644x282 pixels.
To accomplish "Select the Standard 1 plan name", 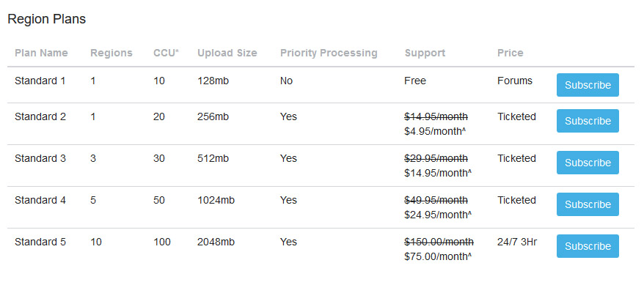I will click(x=40, y=81).
